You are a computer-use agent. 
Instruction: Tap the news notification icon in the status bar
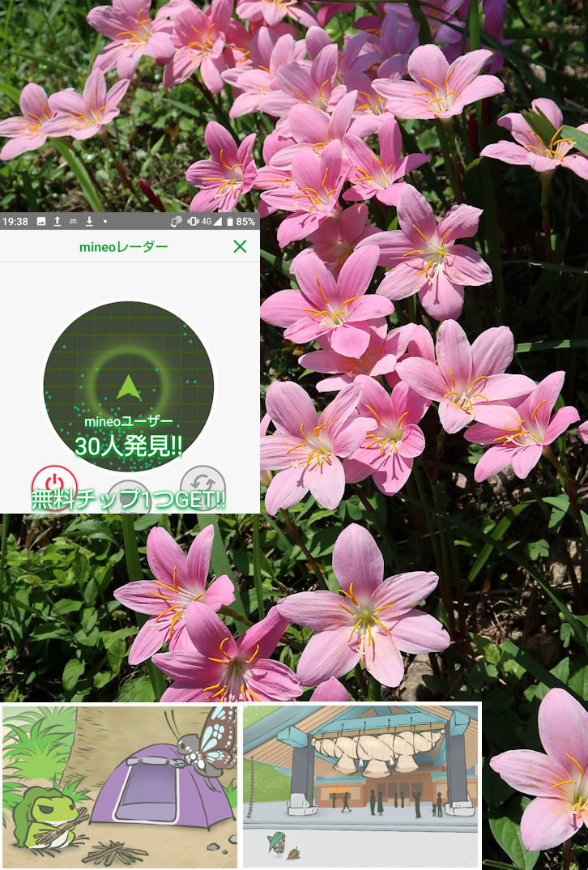pos(73,221)
